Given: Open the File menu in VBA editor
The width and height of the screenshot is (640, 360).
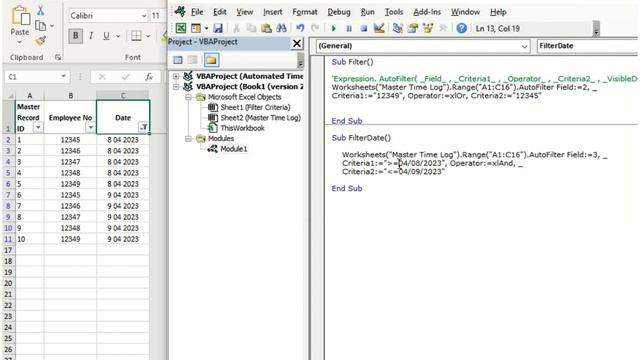Looking at the screenshot, I should tap(197, 12).
